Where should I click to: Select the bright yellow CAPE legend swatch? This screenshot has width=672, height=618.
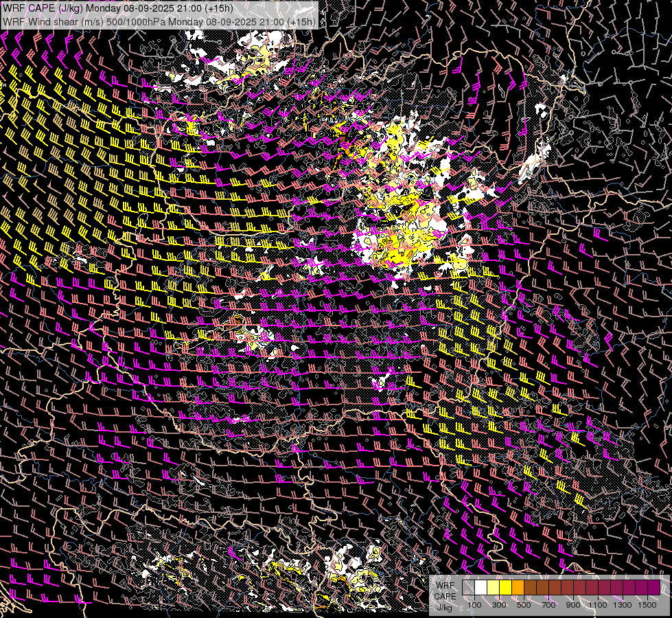point(506,587)
